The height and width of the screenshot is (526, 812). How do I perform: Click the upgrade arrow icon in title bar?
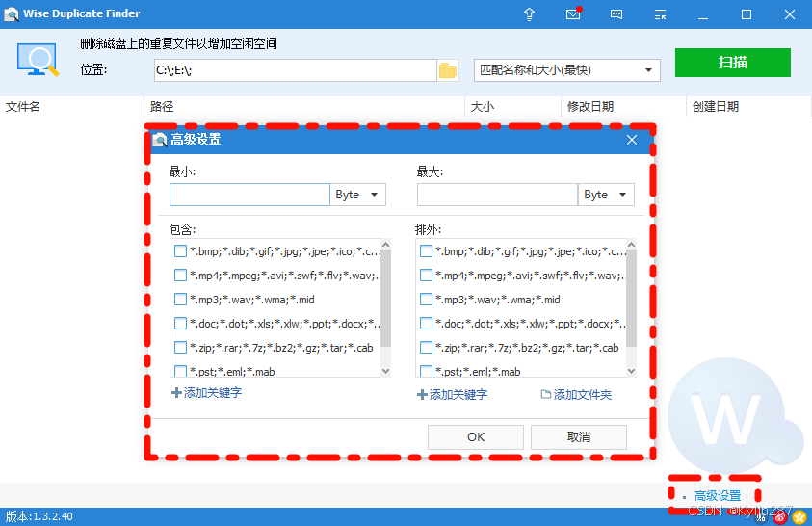coord(529,14)
